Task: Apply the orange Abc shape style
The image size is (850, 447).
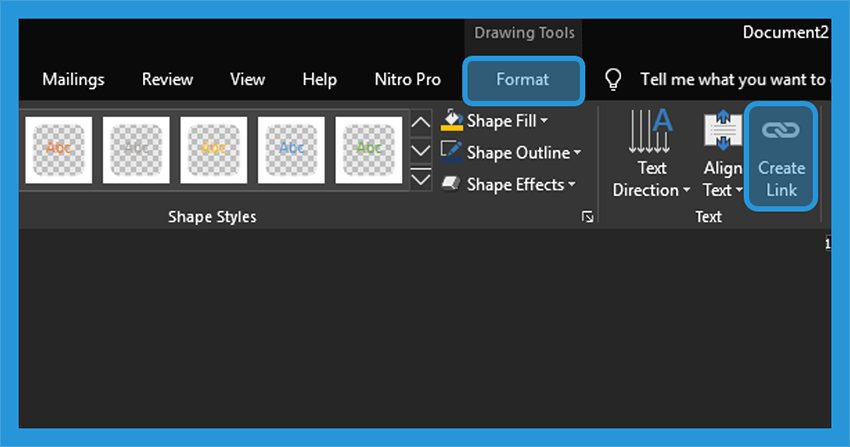Action: pos(59,150)
